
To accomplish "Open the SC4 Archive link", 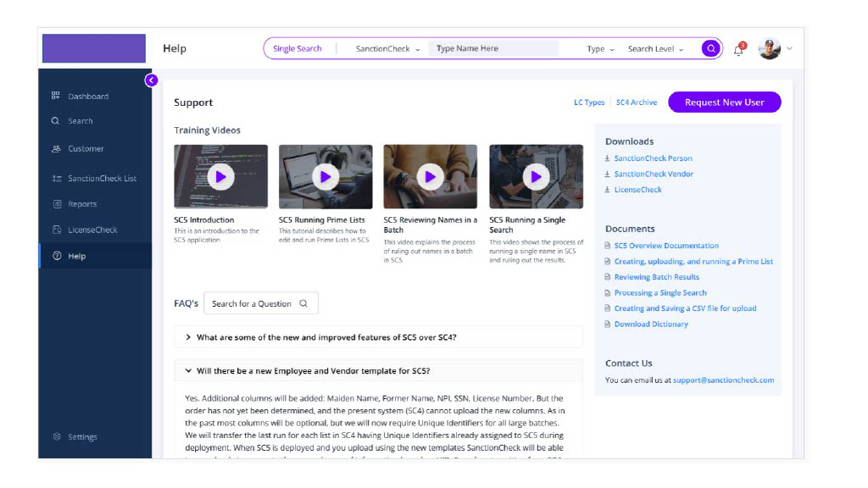I will pos(637,103).
